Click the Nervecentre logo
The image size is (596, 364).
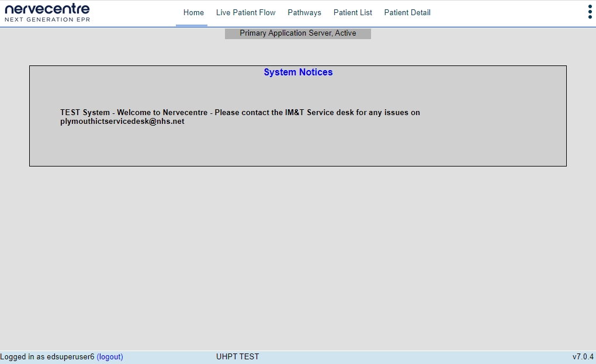tap(47, 12)
